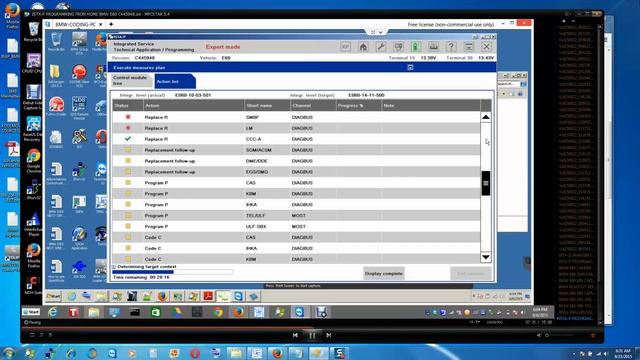Click the action list scroll up arrow
The height and width of the screenshot is (360, 640).
[x=486, y=117]
